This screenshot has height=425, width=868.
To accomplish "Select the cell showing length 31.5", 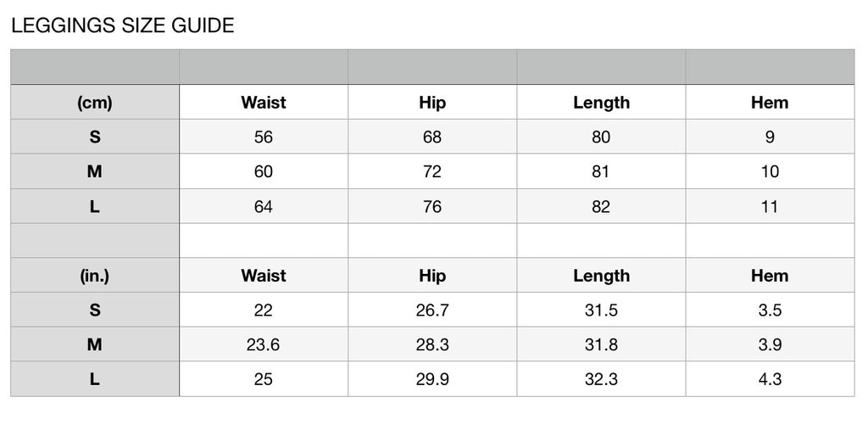I will tap(601, 310).
